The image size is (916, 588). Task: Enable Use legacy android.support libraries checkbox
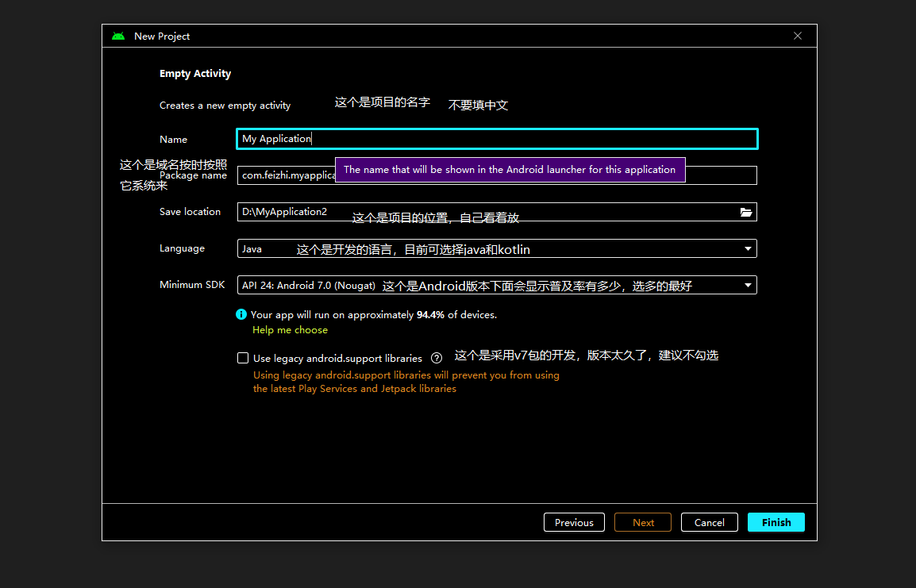pyautogui.click(x=243, y=358)
